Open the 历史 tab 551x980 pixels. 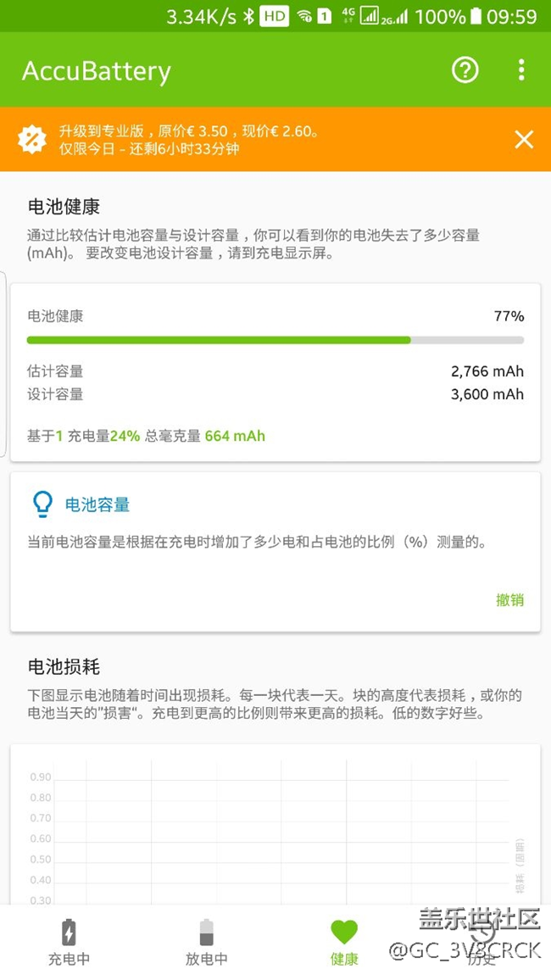point(481,961)
